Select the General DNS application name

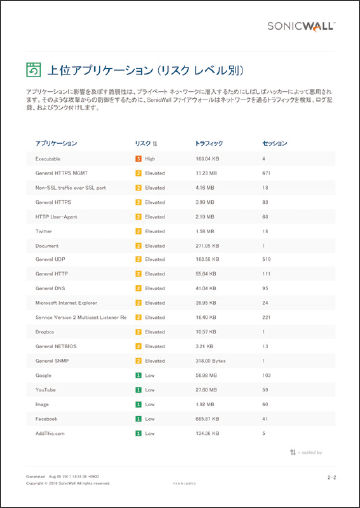pyautogui.click(x=50, y=288)
